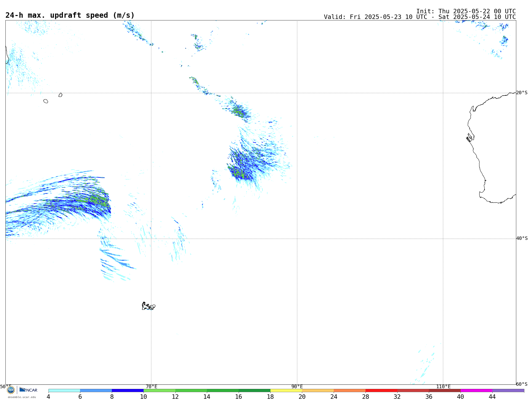Screen dimensions: 532x400
Task: Select the brown 36–40 colorbar swatch
Action: [x=445, y=391]
